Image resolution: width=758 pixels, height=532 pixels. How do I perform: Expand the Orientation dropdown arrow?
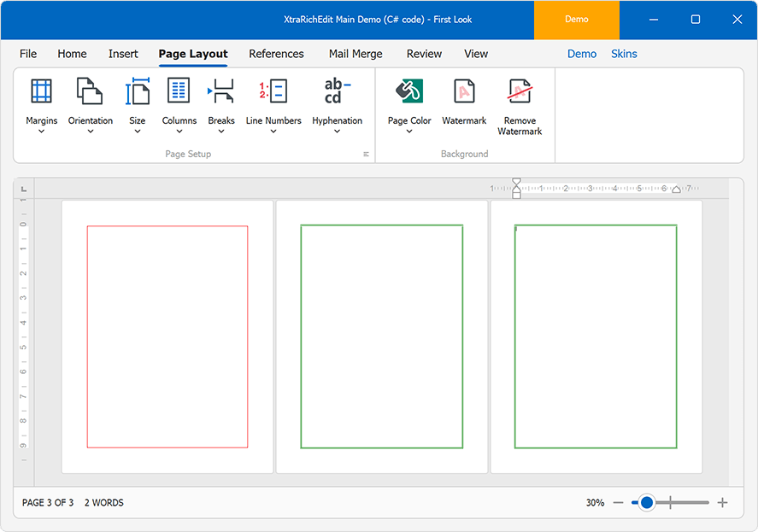click(x=89, y=132)
